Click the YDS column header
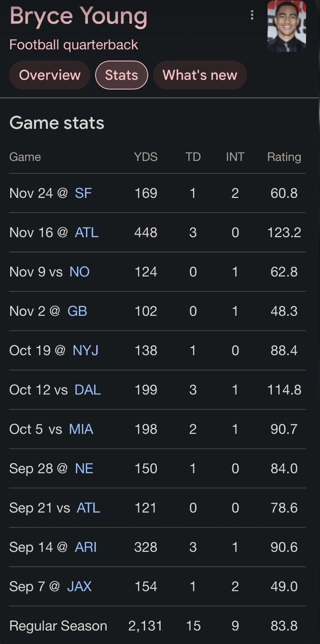 (x=146, y=157)
